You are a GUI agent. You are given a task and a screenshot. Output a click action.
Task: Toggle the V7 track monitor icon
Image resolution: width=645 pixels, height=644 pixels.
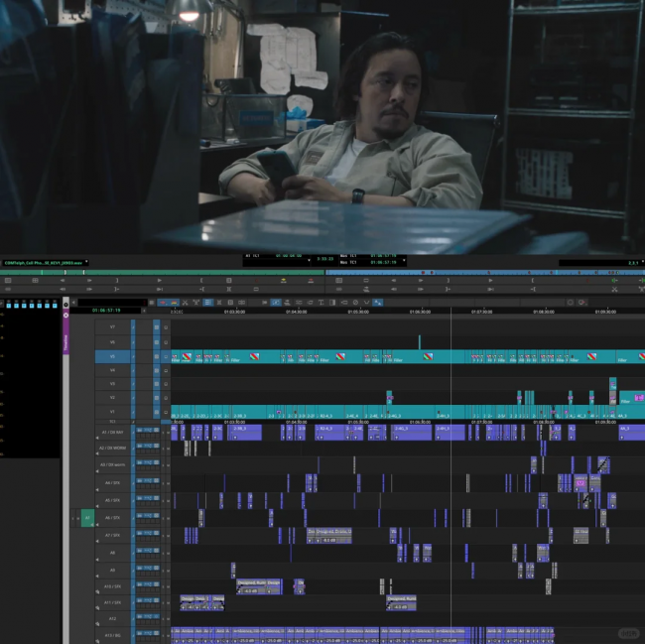click(x=166, y=327)
